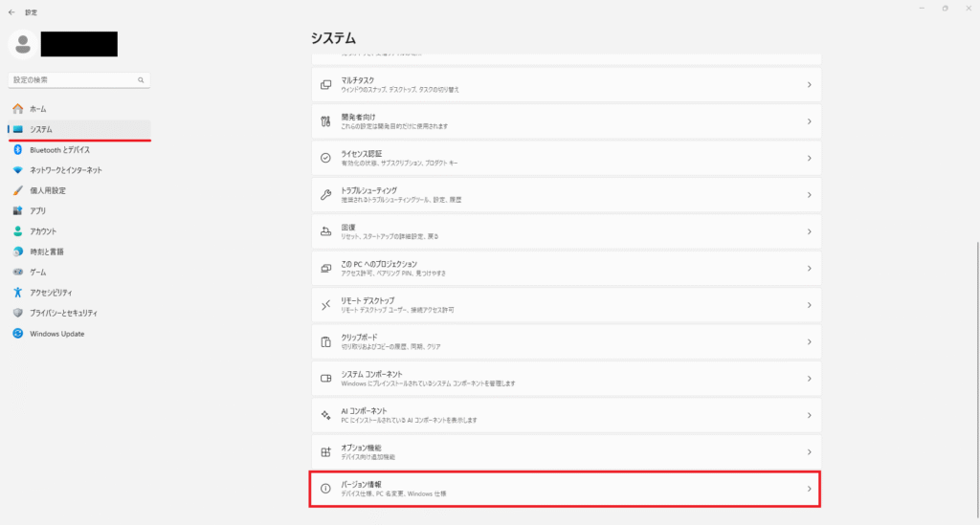
Task: Click the back arrow in title bar
Action: tap(11, 12)
